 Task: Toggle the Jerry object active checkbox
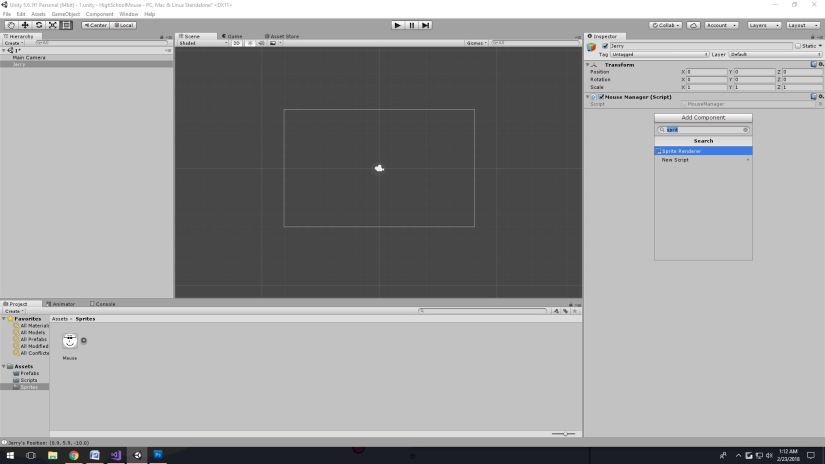click(x=605, y=46)
